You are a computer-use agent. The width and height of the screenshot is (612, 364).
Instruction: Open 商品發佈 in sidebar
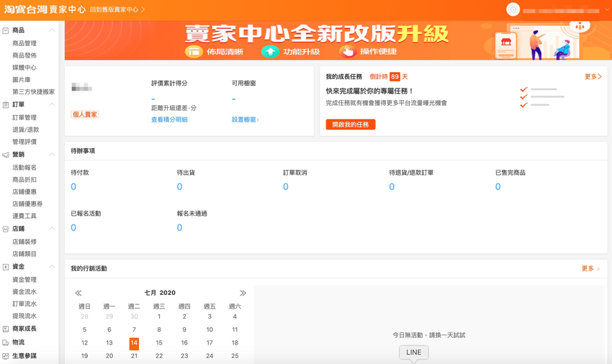coord(24,55)
